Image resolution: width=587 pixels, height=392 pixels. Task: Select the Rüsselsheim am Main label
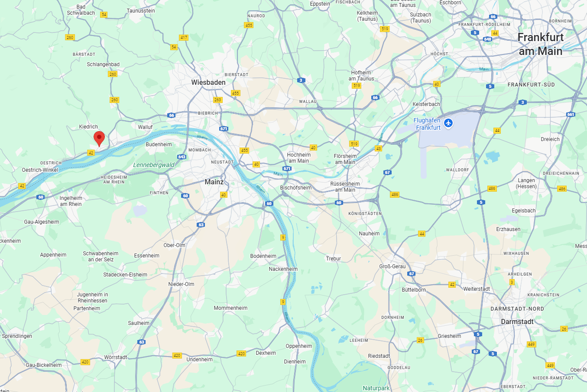[345, 186]
